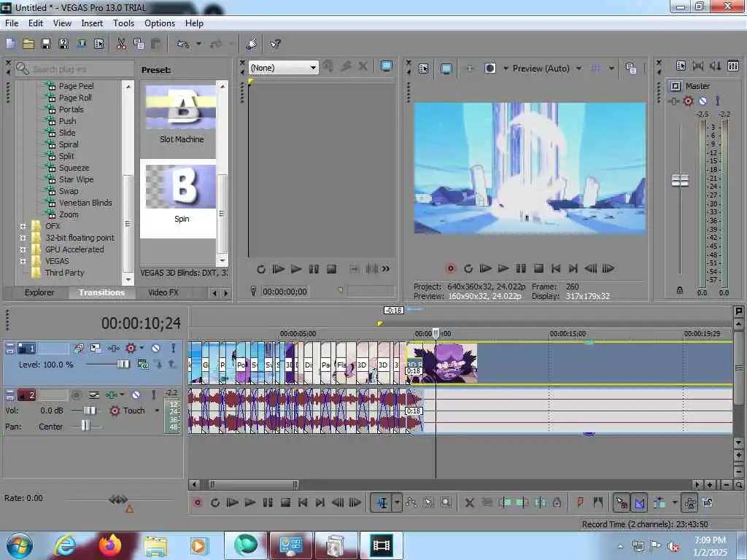Open the File menu
The image size is (747, 560).
point(12,23)
